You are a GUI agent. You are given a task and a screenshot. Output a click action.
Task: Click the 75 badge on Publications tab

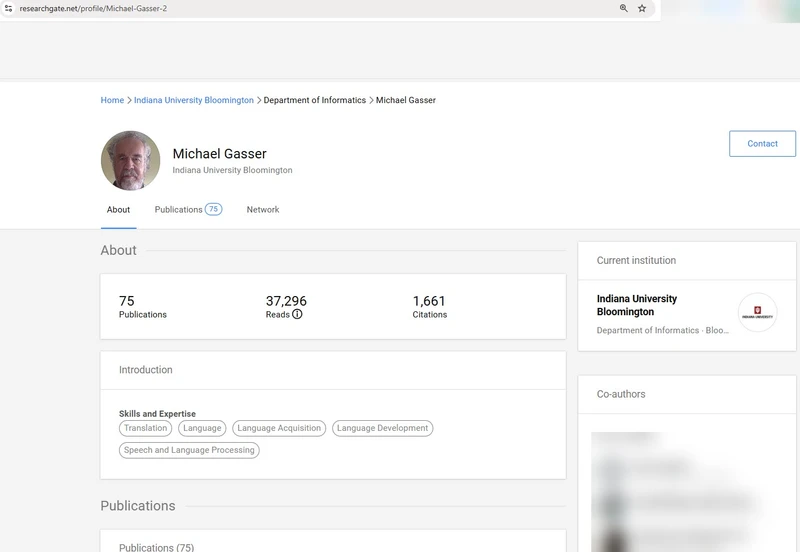(213, 209)
